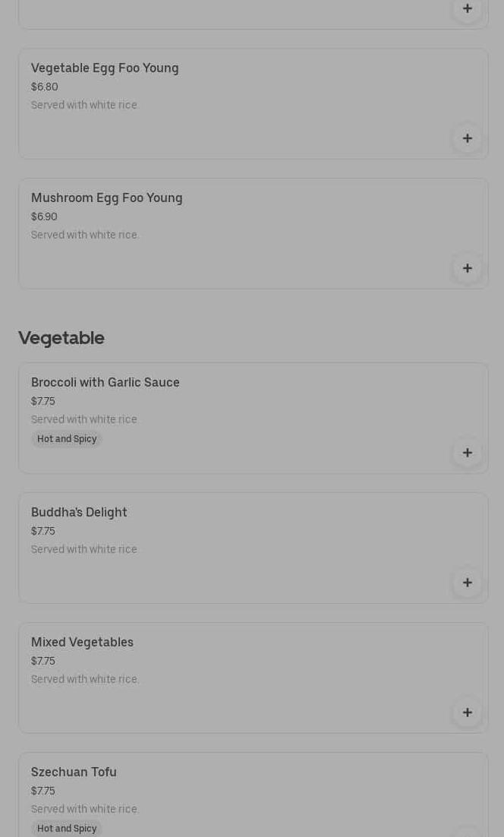
Task: Add Vegetable Egg Foo Young with plus icon
Action: [467, 138]
